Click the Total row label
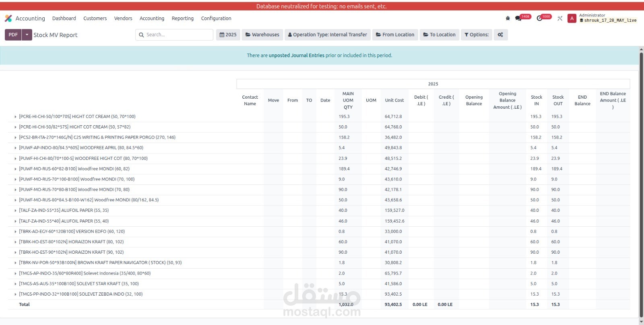Viewport: 644px width, 325px height. (x=24, y=304)
